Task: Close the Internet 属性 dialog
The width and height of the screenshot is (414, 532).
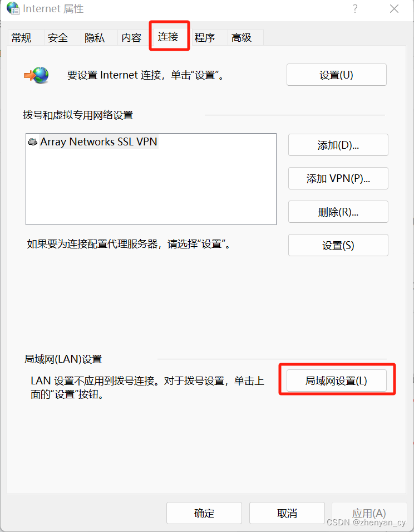Action: click(394, 8)
